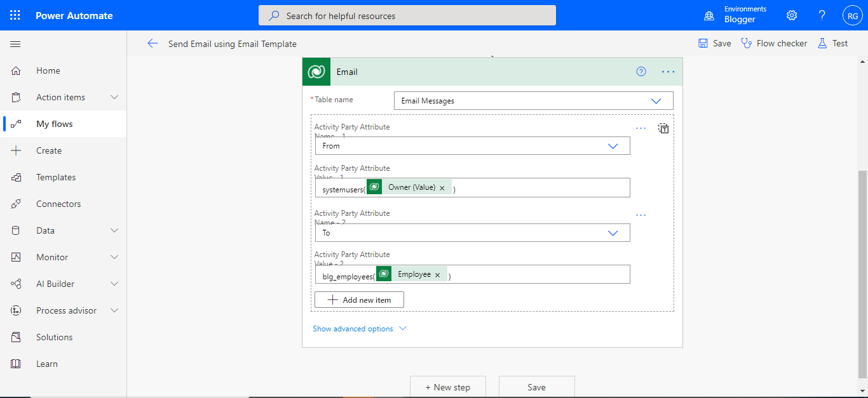The width and height of the screenshot is (868, 398).
Task: Open settings gear icon
Action: tap(792, 15)
